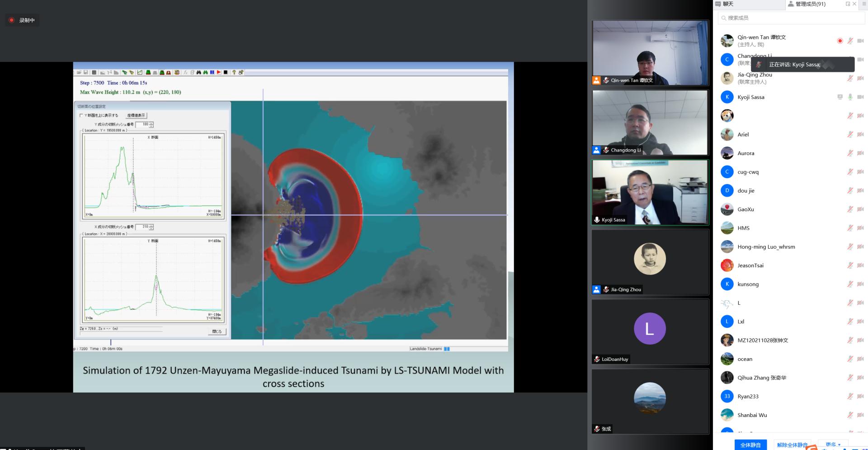Click Y mesh number spinner arrows
Image resolution: width=868 pixels, height=450 pixels.
pyautogui.click(x=151, y=124)
